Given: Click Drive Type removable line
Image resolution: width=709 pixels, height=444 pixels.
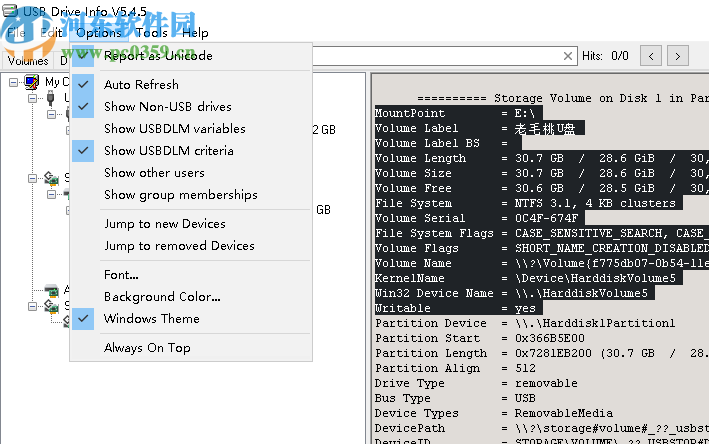Looking at the screenshot, I should coord(476,383).
